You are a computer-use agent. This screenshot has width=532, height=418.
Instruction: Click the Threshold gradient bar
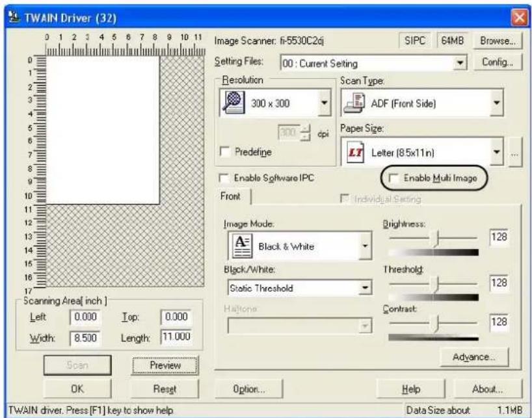coord(433,297)
